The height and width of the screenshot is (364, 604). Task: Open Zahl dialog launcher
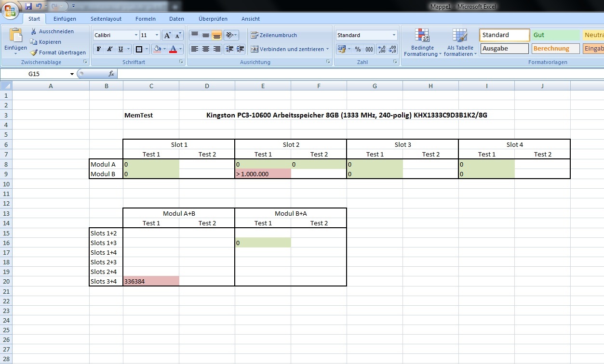tap(395, 62)
